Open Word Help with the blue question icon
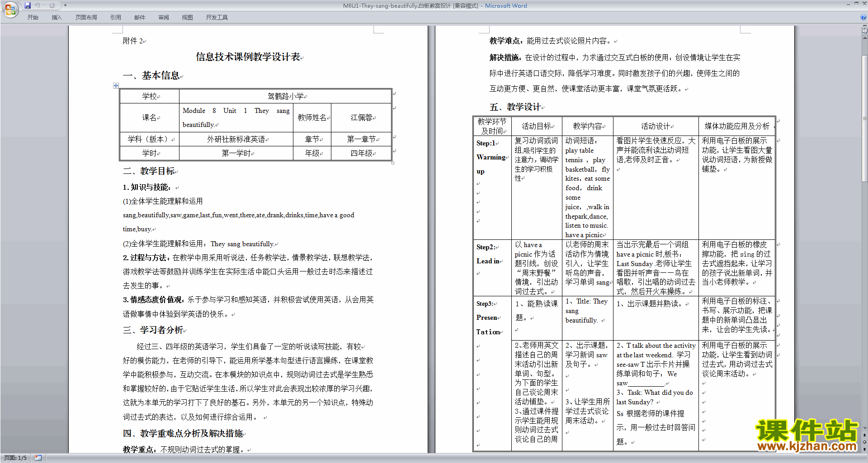 pos(863,18)
